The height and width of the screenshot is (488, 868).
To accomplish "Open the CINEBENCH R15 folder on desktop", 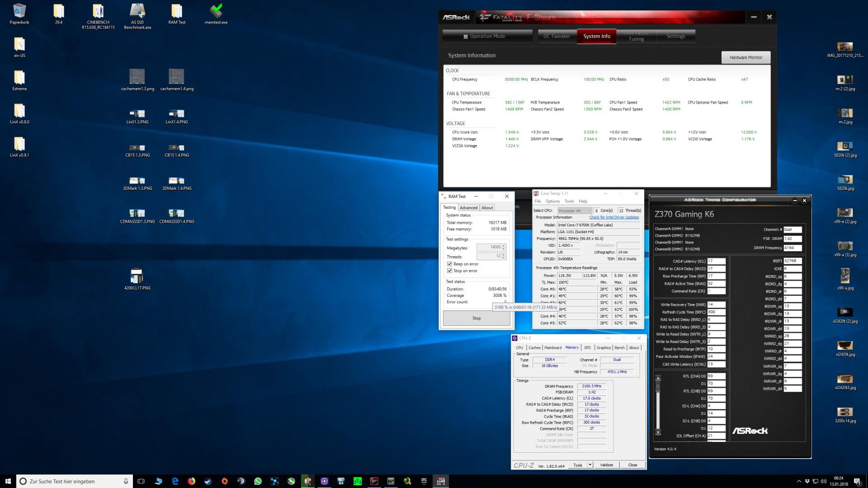I will coord(98,16).
